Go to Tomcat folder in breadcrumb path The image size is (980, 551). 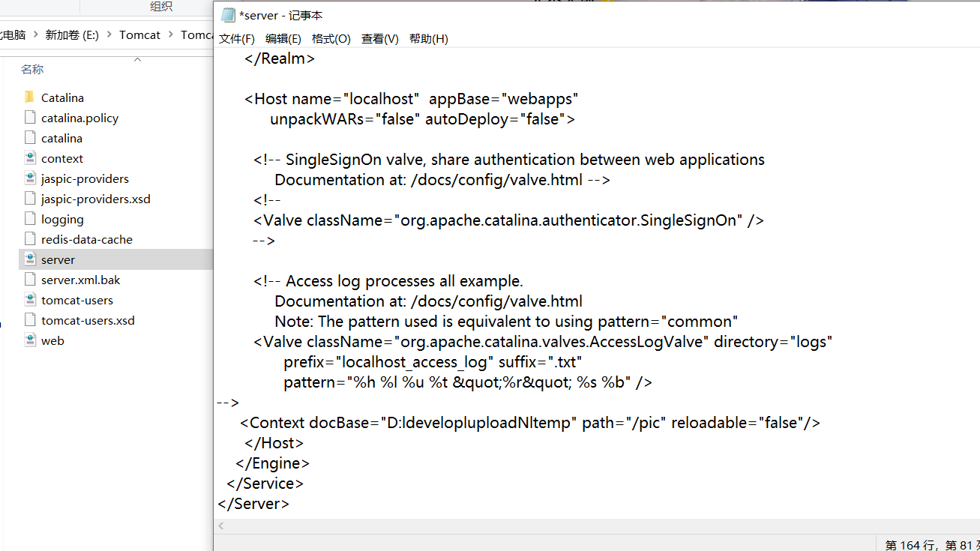pyautogui.click(x=139, y=34)
